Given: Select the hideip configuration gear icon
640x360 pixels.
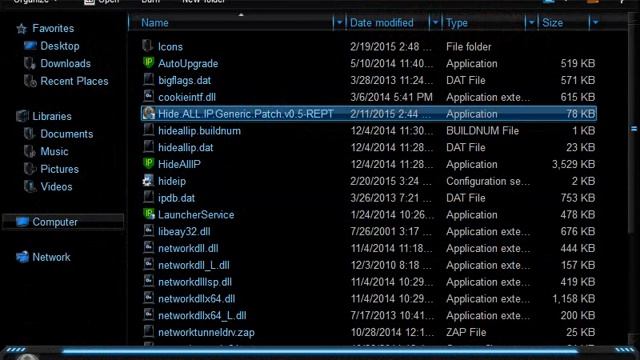Looking at the screenshot, I should (x=148, y=180).
